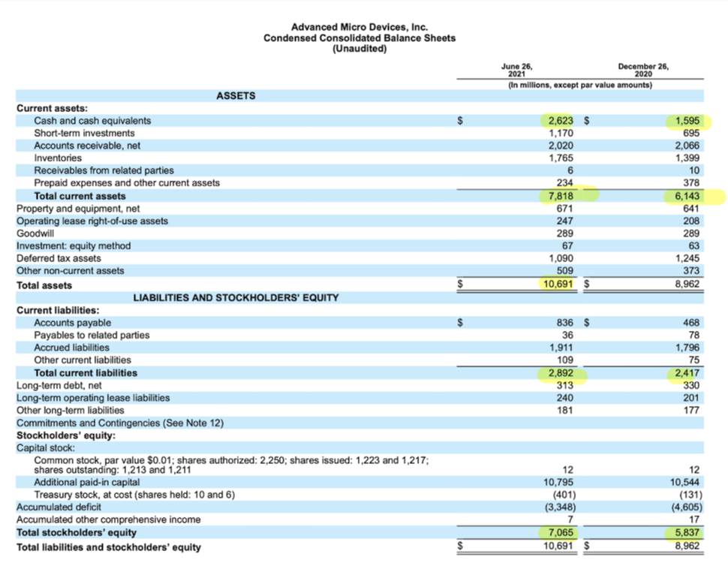Click right-of-use assets value 247
The image size is (728, 569).
point(564,221)
